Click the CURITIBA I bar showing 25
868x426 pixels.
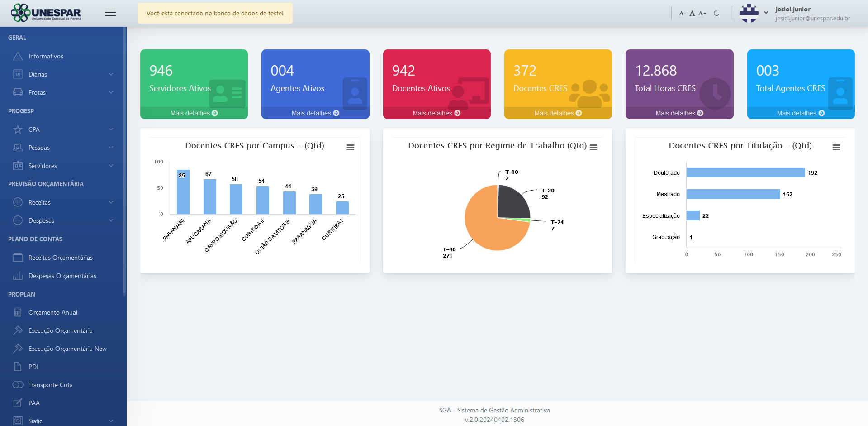[x=342, y=208]
